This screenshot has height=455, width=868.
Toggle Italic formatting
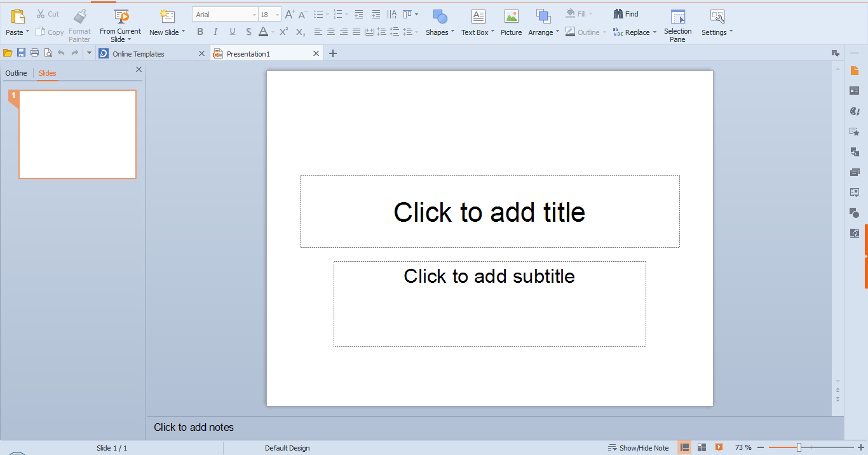tap(216, 32)
